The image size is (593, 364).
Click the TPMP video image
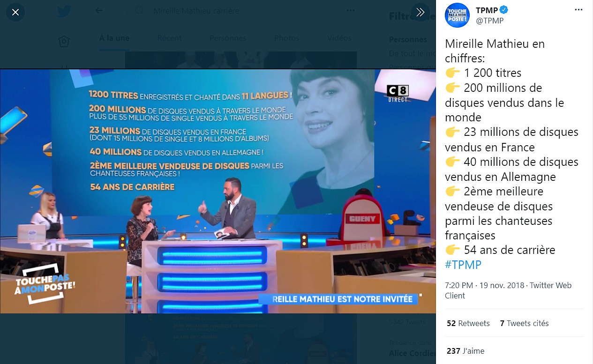pos(218,191)
